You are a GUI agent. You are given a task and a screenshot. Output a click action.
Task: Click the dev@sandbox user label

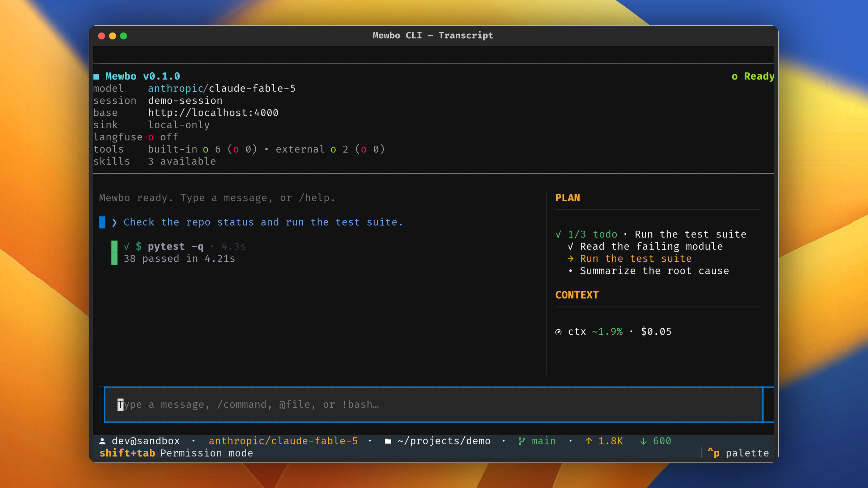146,441
